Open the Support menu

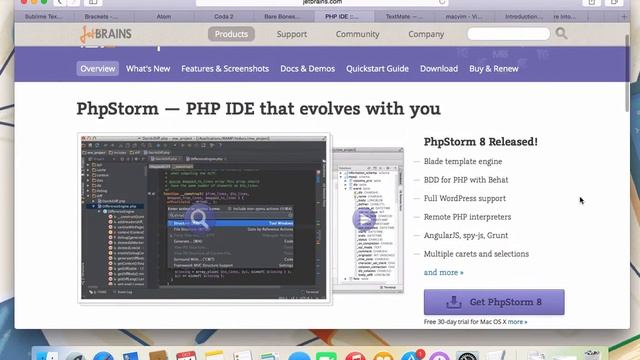coord(291,34)
